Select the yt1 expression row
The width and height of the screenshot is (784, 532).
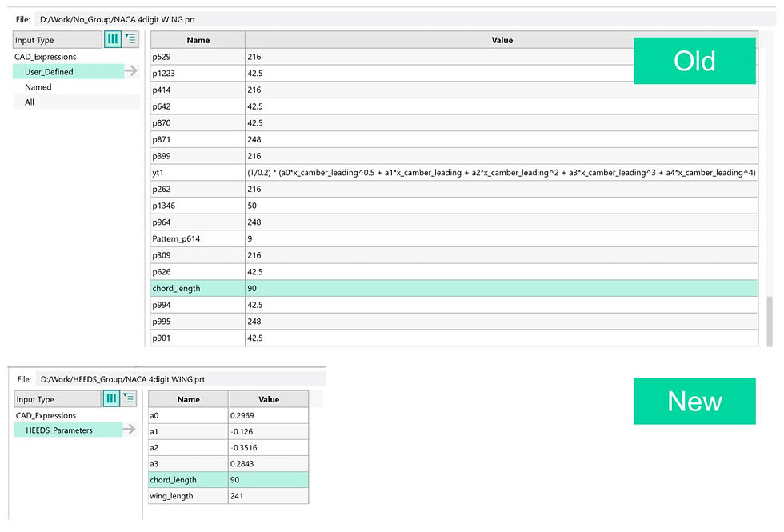point(454,173)
